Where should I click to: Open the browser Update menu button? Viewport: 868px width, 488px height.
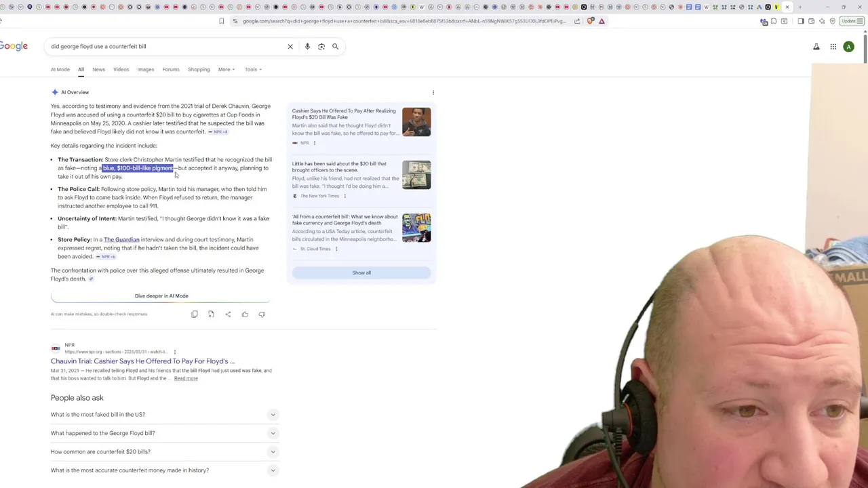click(852, 21)
